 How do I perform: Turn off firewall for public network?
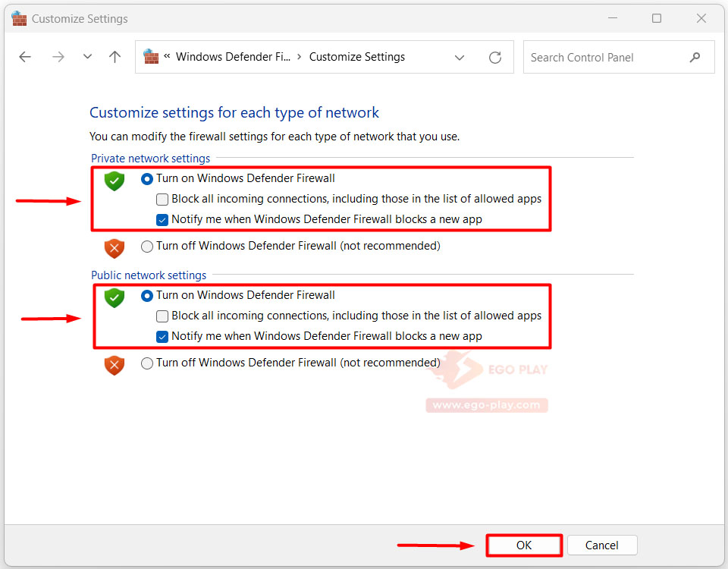(146, 363)
